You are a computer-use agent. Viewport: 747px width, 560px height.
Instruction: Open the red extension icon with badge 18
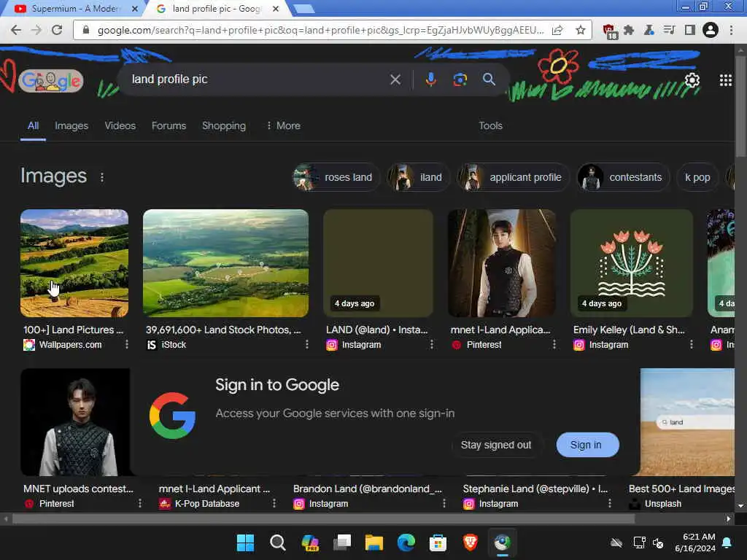[x=609, y=31]
